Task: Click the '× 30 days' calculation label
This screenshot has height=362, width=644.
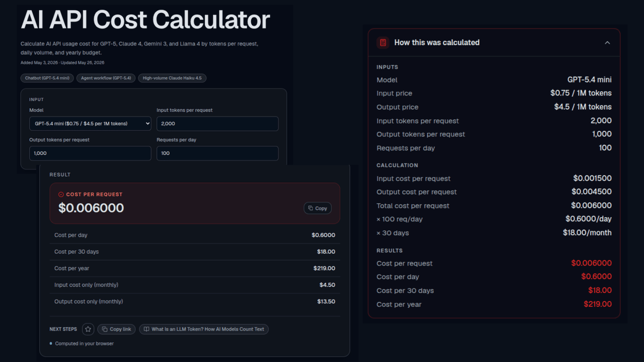Action: pyautogui.click(x=393, y=233)
